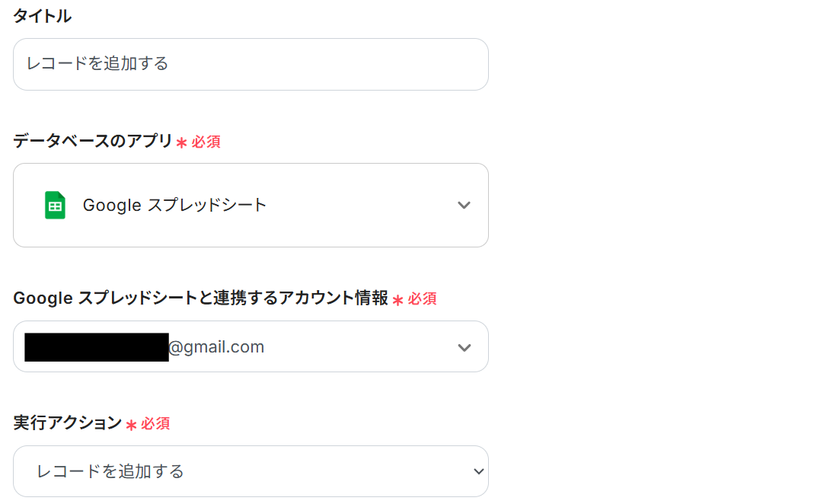
Task: Click the タイトル field label
Action: click(x=43, y=16)
